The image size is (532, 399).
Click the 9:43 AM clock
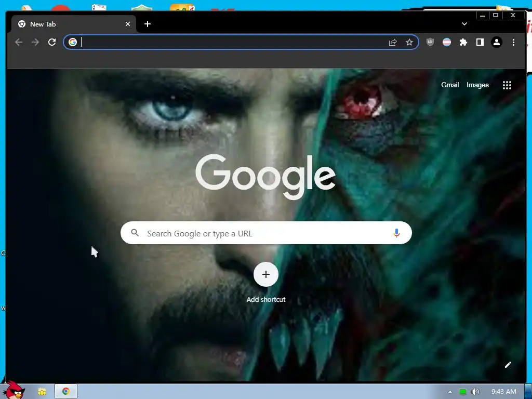[x=504, y=392]
